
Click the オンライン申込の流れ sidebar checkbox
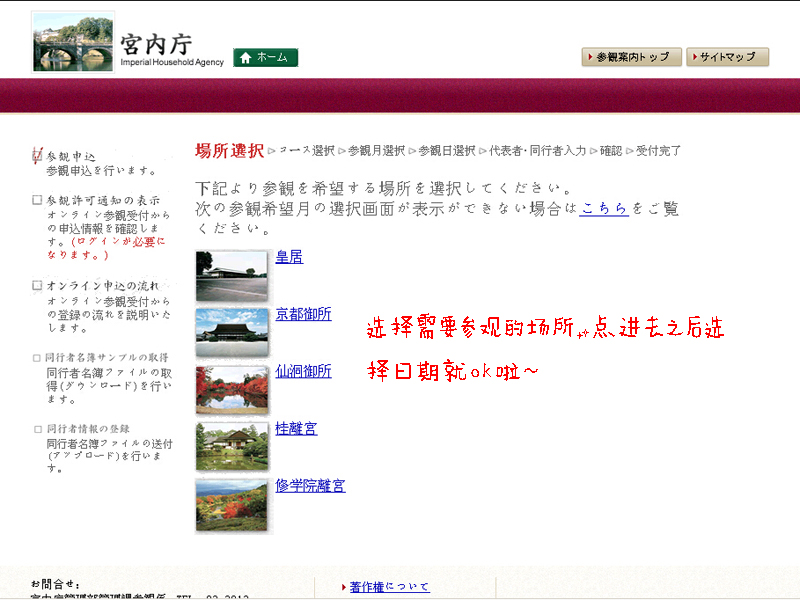(37, 286)
